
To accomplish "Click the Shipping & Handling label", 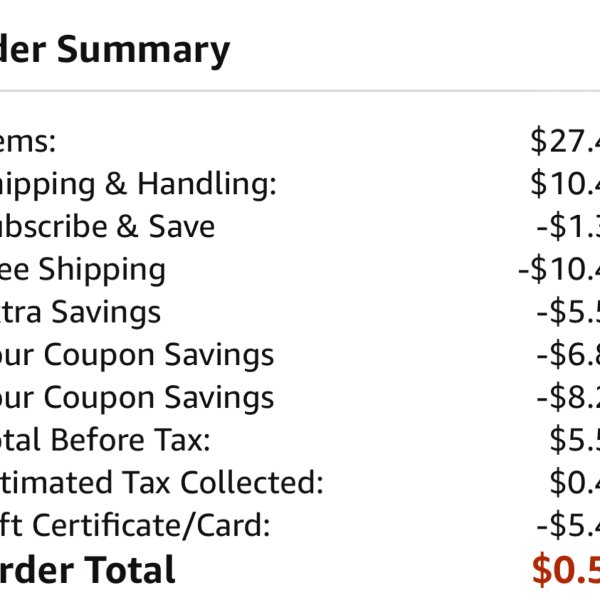I will pyautogui.click(x=138, y=185).
